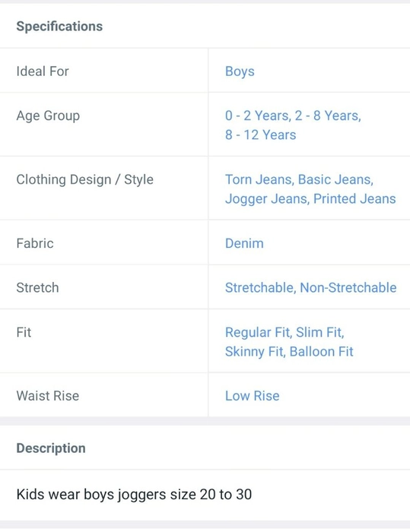
Task: Tap the Stretch row label
Action: pos(37,288)
